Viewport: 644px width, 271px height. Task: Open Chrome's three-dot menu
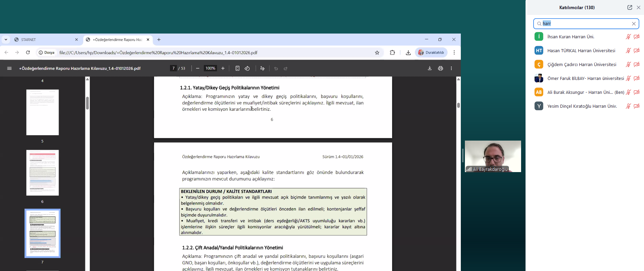[x=454, y=53]
